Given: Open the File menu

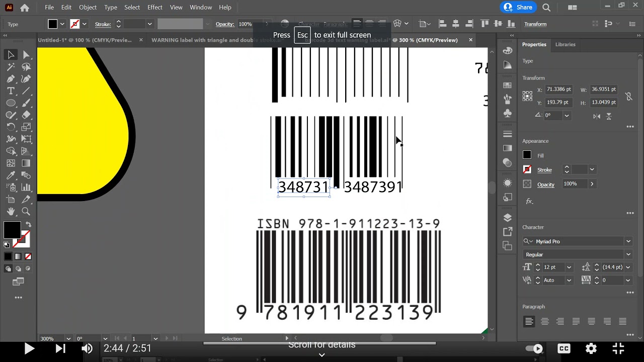Looking at the screenshot, I should click(49, 8).
